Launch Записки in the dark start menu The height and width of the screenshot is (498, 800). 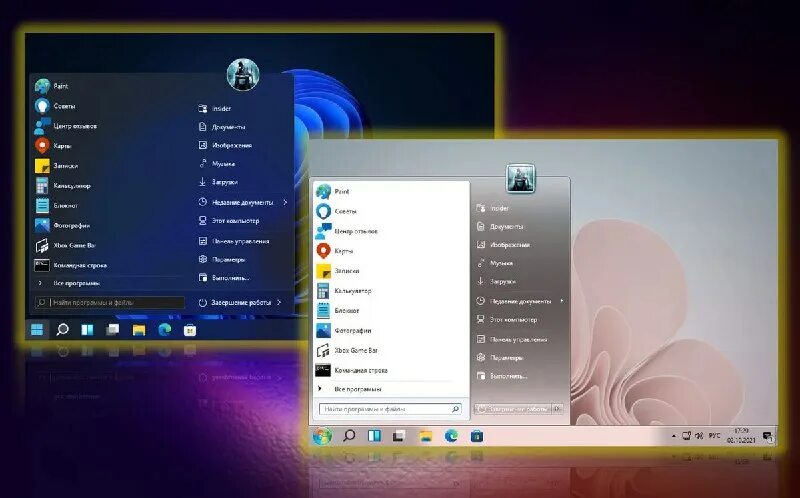56,166
